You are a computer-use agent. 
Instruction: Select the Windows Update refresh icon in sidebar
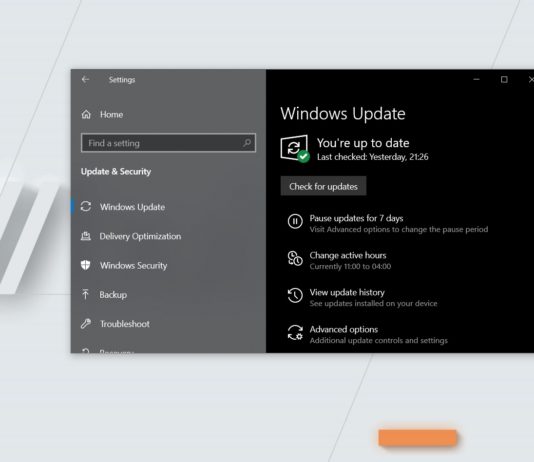[x=86, y=206]
